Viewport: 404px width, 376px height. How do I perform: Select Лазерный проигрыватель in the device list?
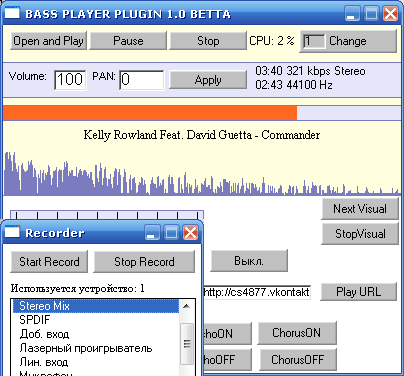point(96,348)
